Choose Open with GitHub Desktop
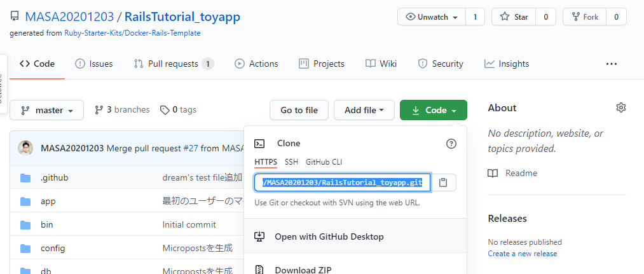The height and width of the screenshot is (274, 644). pos(355,236)
